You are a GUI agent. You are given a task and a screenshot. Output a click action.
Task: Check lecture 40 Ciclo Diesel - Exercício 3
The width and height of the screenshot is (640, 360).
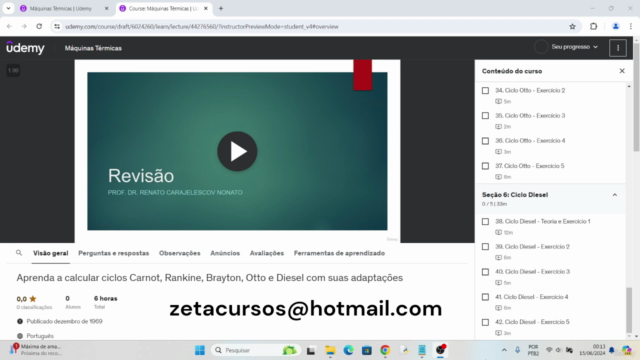[485, 272]
